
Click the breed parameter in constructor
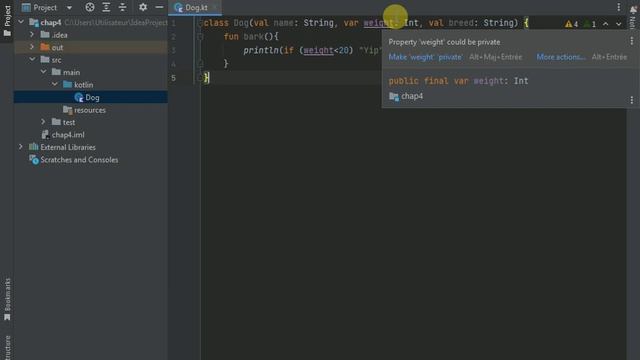461,23
